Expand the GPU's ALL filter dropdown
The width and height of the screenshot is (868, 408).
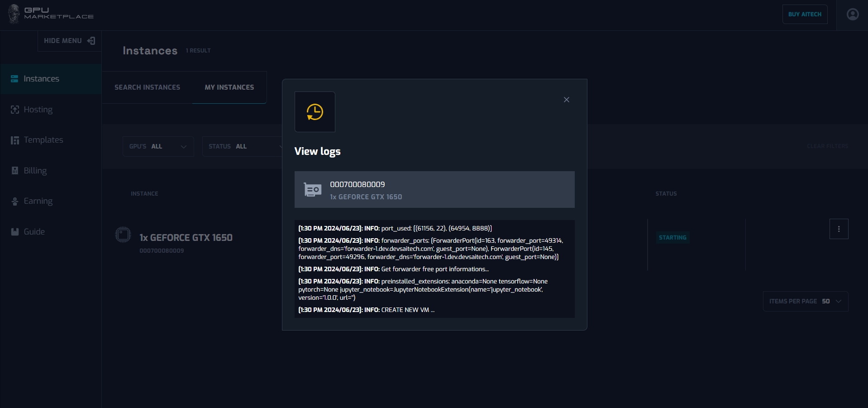pyautogui.click(x=158, y=146)
